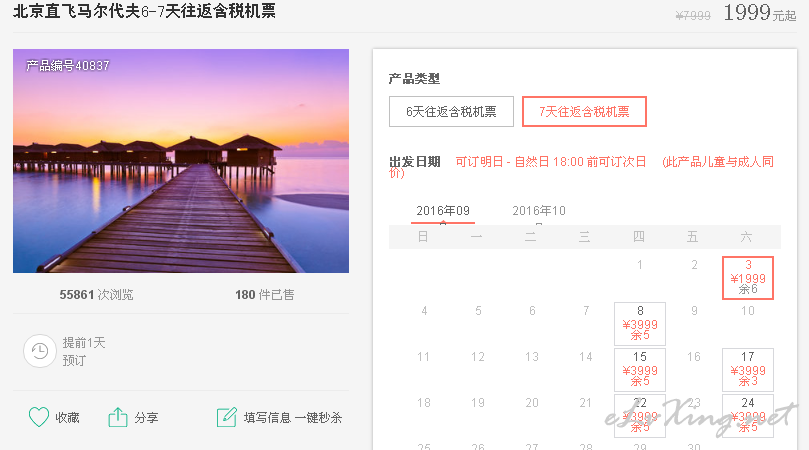Image resolution: width=809 pixels, height=450 pixels.
Task: Click weekday header 日
Action: [423, 237]
